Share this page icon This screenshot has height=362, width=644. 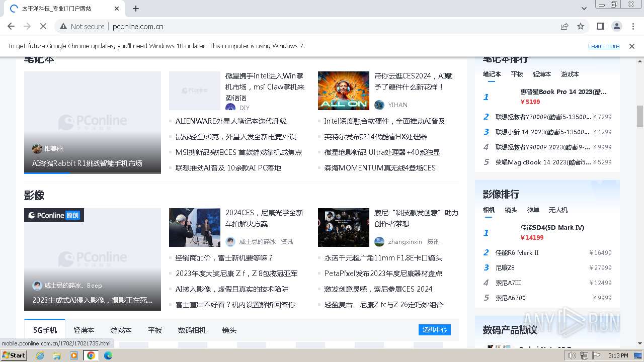tap(565, 26)
